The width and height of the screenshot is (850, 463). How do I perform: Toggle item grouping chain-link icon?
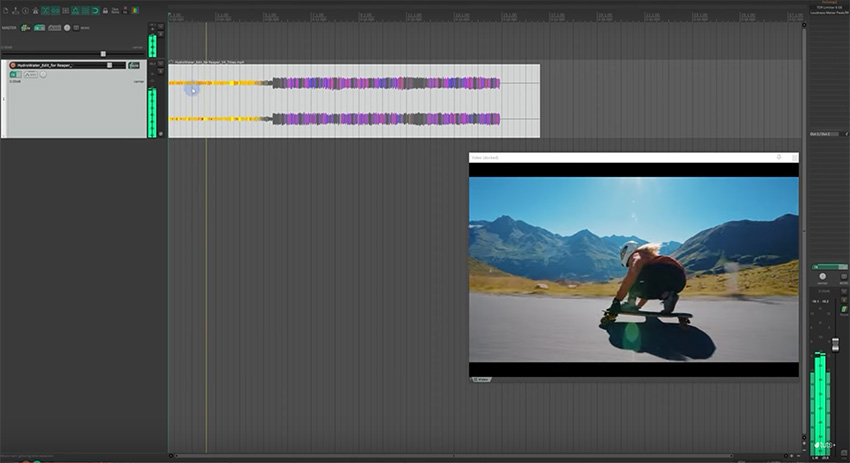coord(55,11)
